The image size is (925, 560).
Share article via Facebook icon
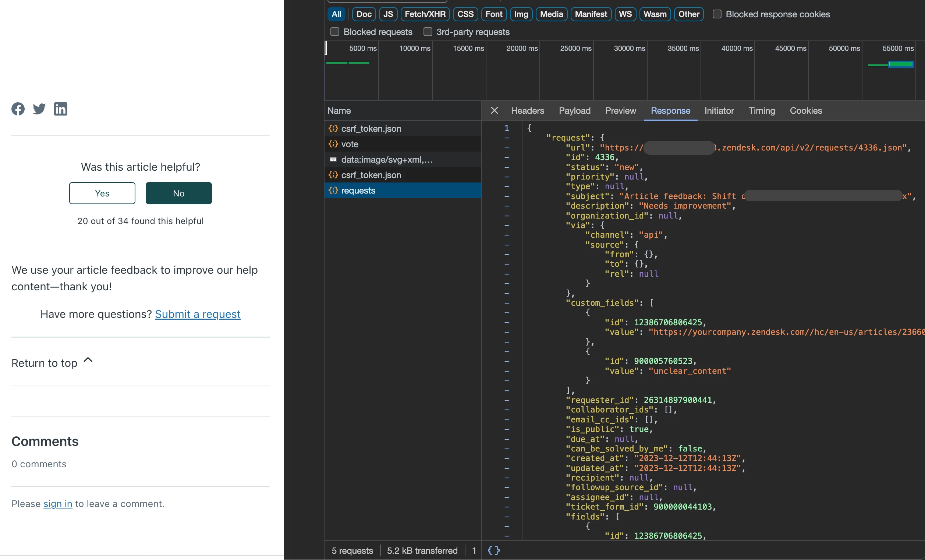pos(18,109)
